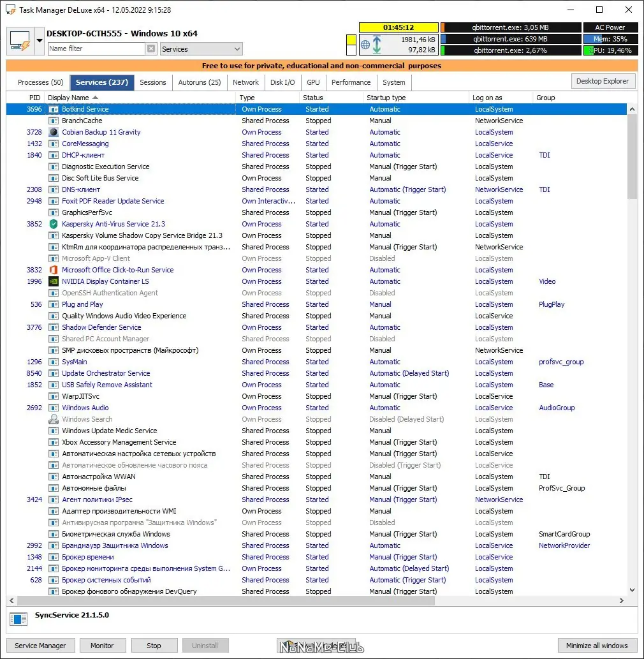
Task: Click the DHCP-клиент service icon
Action: [54, 155]
